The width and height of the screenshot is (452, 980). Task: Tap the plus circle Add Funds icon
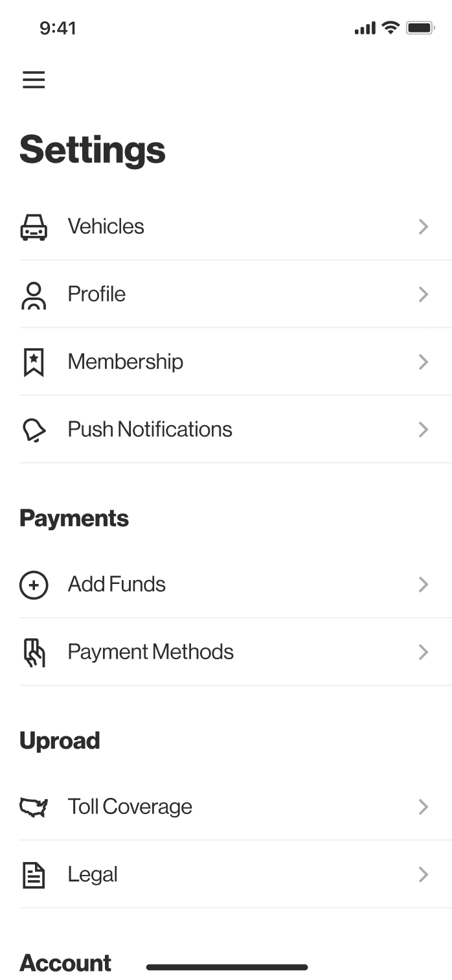34,585
